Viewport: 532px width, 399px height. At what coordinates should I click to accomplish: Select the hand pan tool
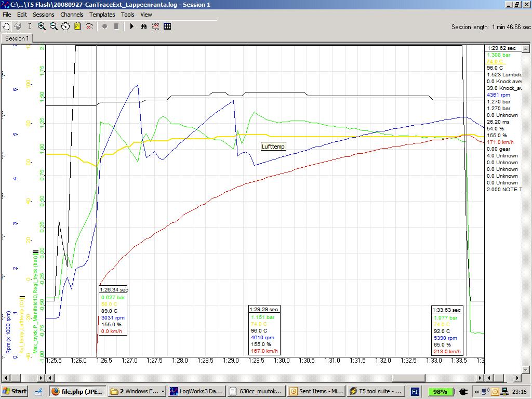[6, 26]
